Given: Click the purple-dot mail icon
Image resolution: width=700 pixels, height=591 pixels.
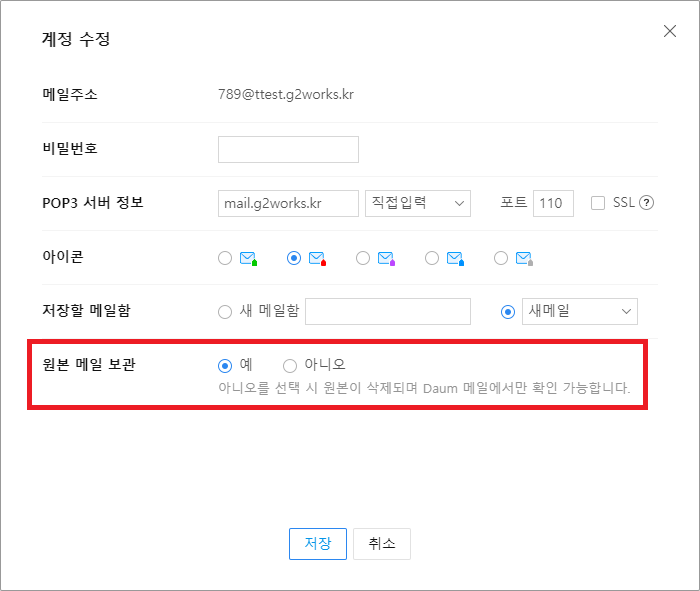Looking at the screenshot, I should point(386,258).
